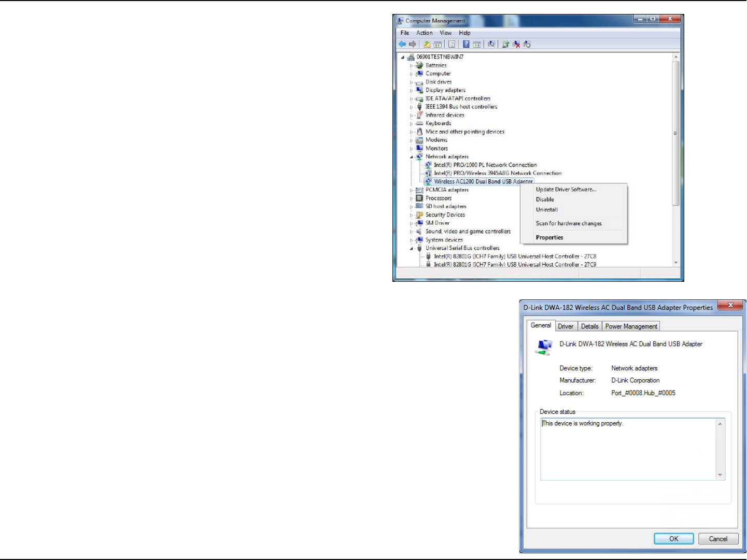Screen dimensions: 747x560
Task: Switch to the Power Management tab
Action: [x=631, y=326]
